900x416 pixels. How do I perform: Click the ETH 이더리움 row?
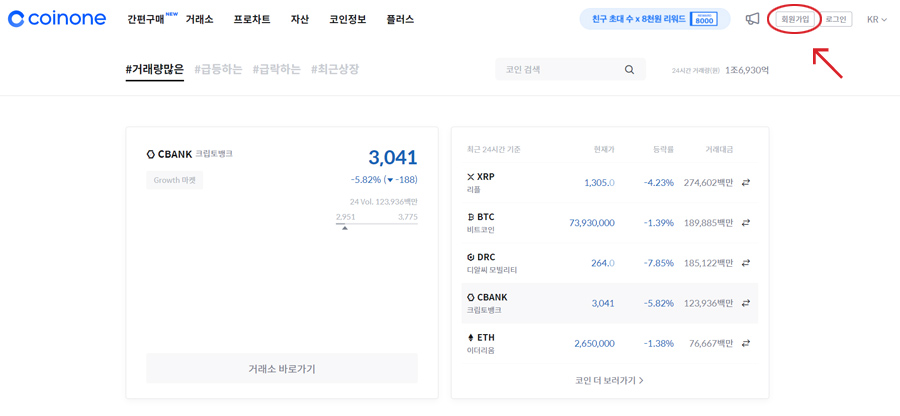point(610,343)
